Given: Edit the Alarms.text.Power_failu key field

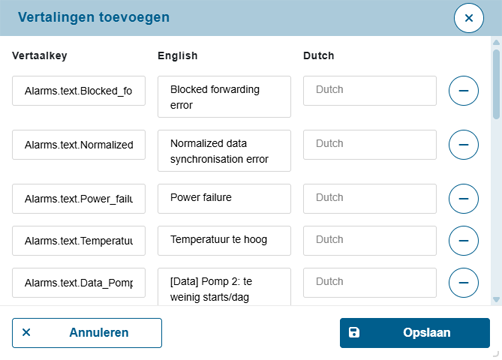Looking at the screenshot, I should tap(79, 199).
